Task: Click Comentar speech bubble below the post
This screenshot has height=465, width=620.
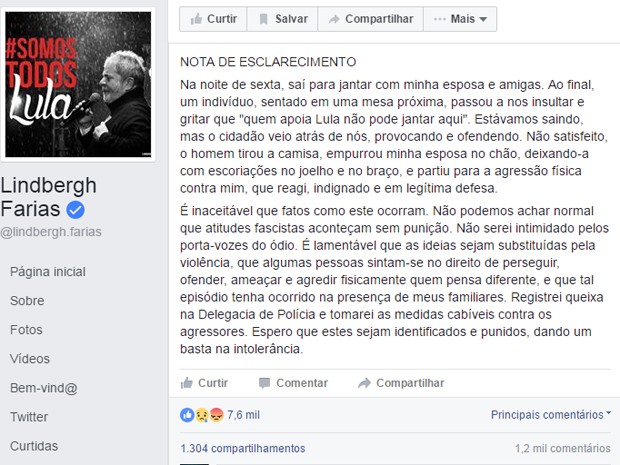Action: pos(293,383)
